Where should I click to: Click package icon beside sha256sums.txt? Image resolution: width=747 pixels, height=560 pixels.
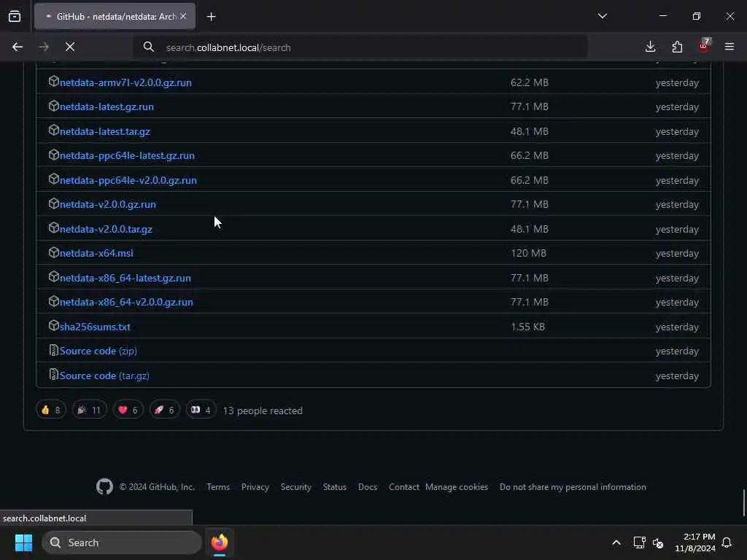click(53, 326)
